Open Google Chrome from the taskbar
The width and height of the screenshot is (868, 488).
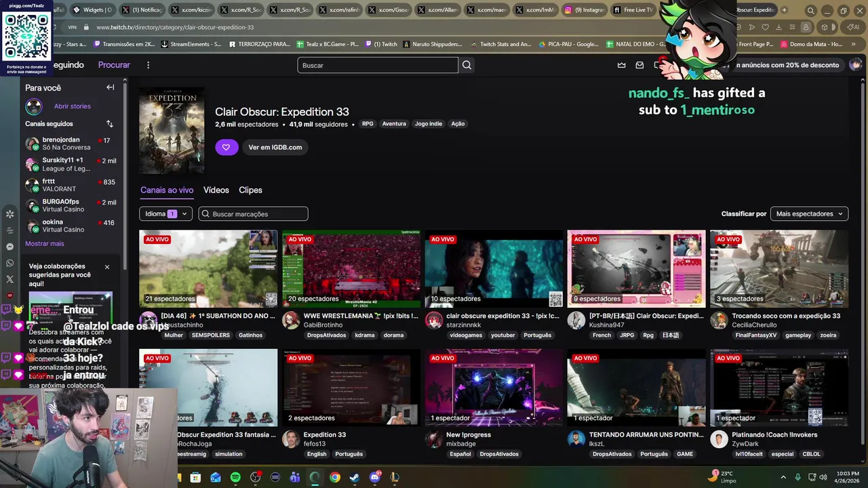[334, 477]
